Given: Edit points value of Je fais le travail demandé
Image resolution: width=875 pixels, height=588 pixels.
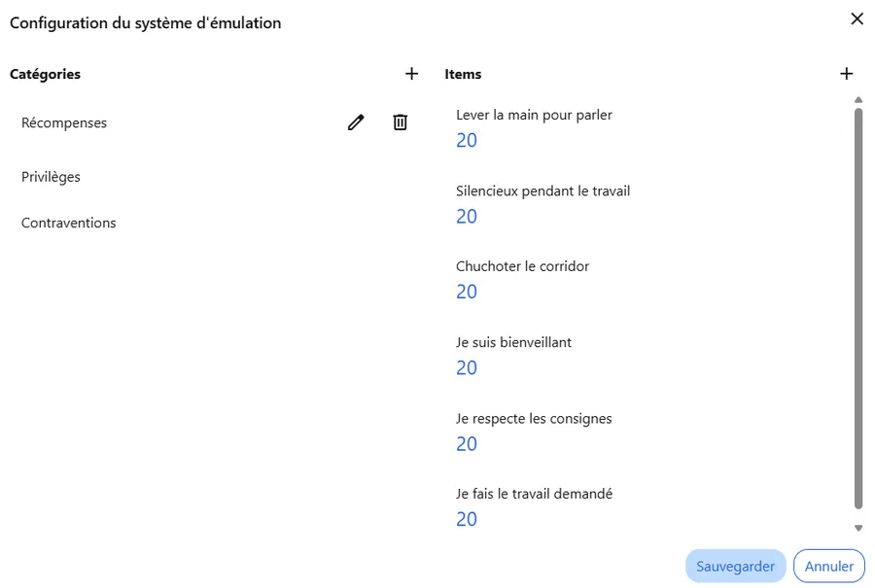Looking at the screenshot, I should tap(467, 519).
